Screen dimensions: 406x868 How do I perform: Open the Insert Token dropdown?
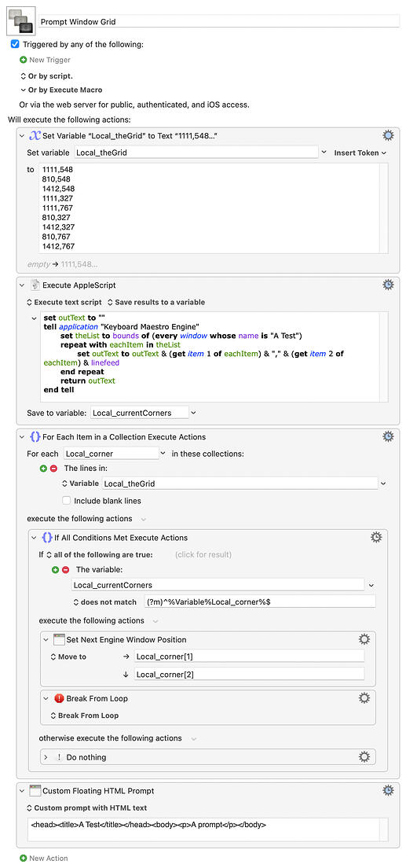coord(360,153)
